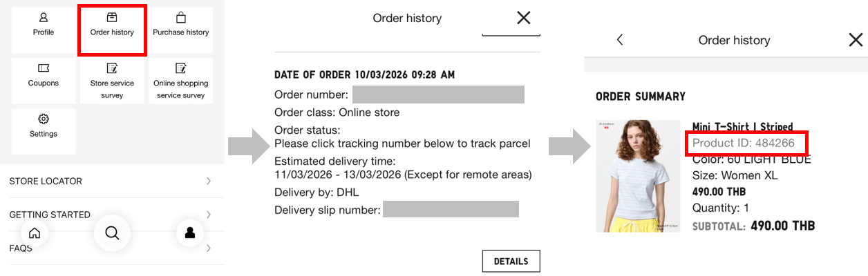This screenshot has width=868, height=276.
Task: Close the middle Order history panel
Action: coord(524,18)
